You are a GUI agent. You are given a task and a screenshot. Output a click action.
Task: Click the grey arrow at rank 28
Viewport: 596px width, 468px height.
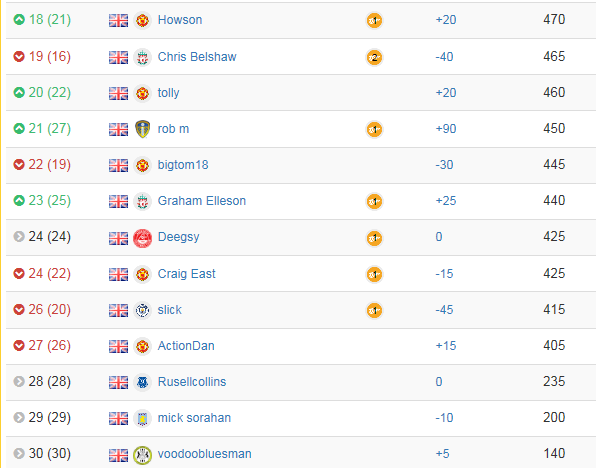click(x=19, y=381)
